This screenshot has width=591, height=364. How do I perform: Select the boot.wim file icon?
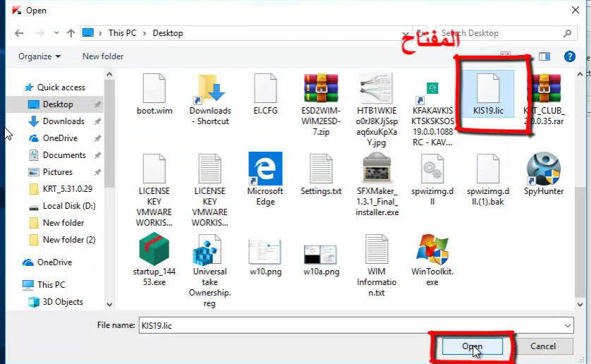pos(154,89)
